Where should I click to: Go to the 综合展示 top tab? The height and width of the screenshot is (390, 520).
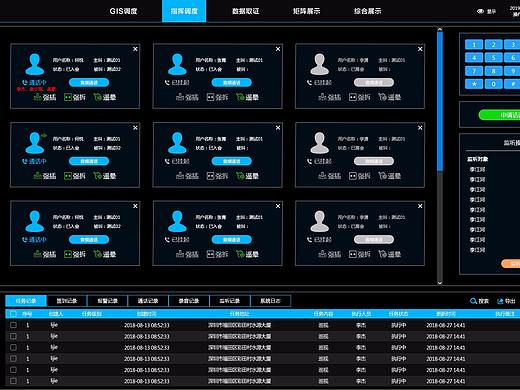[367, 11]
